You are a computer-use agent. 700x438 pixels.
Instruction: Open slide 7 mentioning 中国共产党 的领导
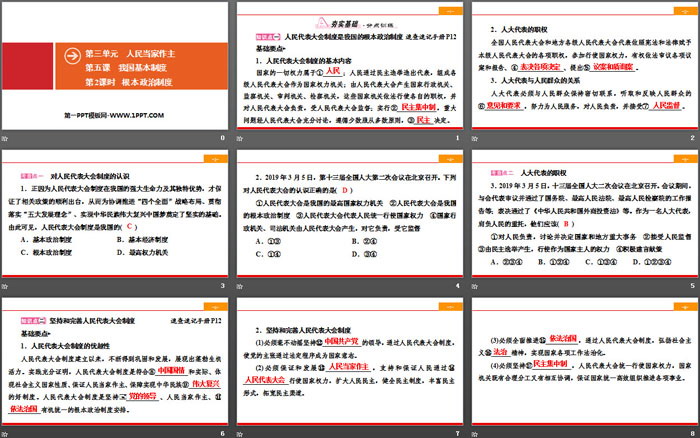pos(350,362)
